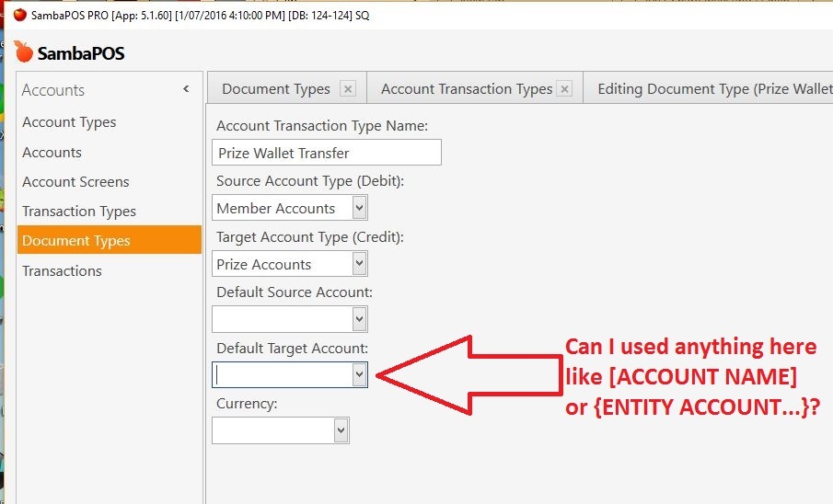The height and width of the screenshot is (504, 833).
Task: Click the 'Target Account Type (Credit):' label
Action: (x=310, y=237)
